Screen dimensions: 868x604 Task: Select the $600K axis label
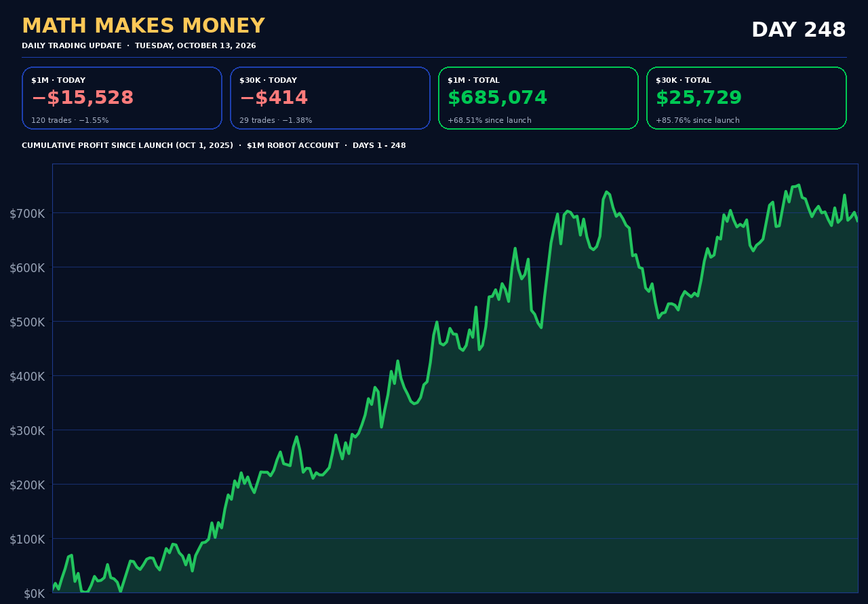27,268
